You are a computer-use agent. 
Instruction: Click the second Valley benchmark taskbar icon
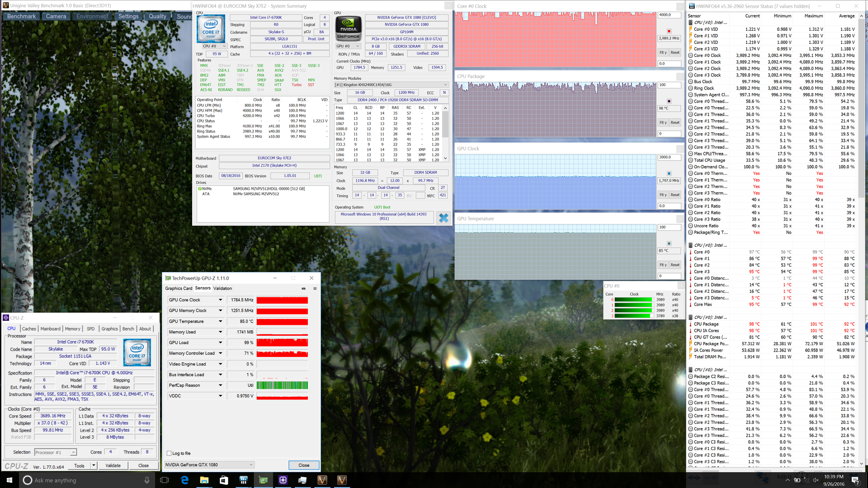(342, 480)
